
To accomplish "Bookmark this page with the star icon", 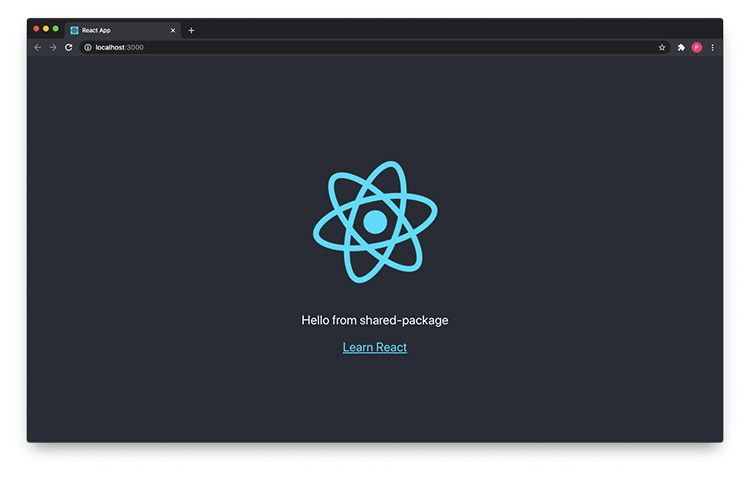I will tap(662, 47).
